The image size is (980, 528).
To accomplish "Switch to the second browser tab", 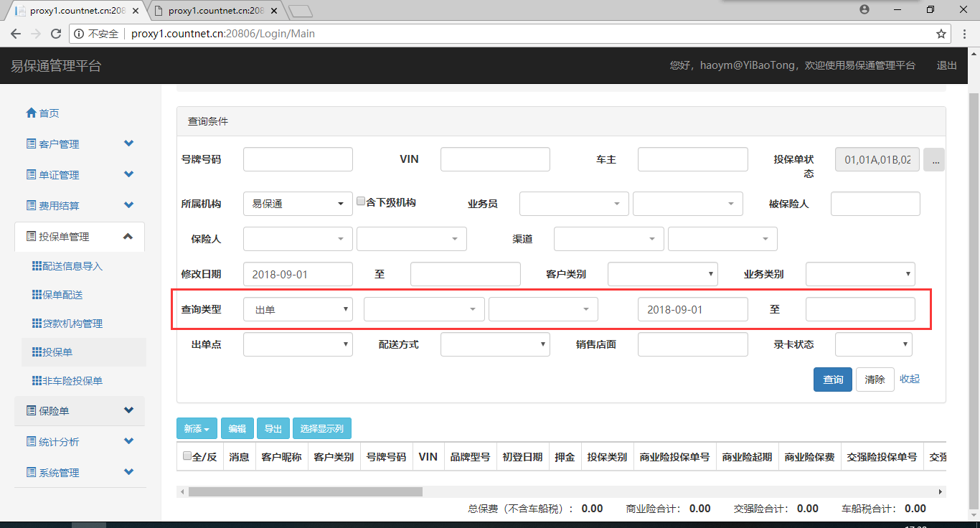I will (x=215, y=11).
